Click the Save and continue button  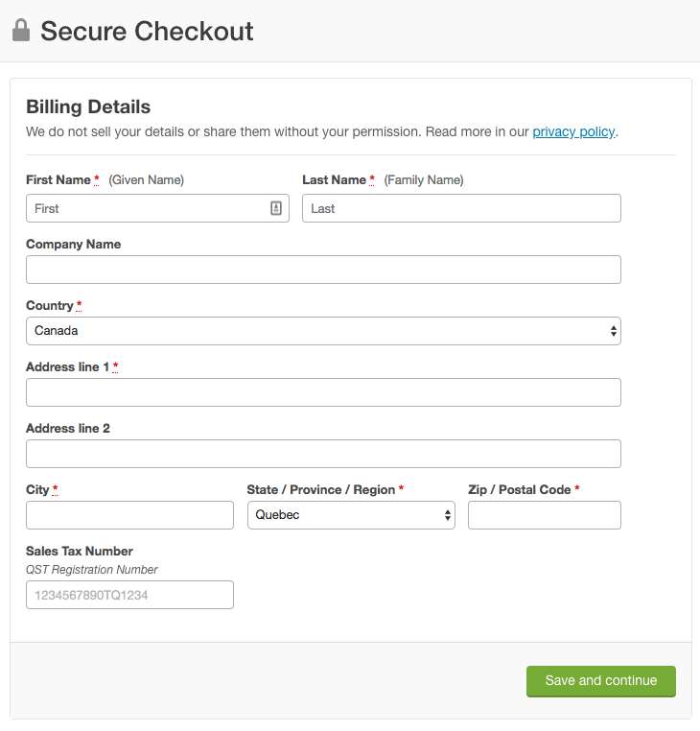point(600,681)
